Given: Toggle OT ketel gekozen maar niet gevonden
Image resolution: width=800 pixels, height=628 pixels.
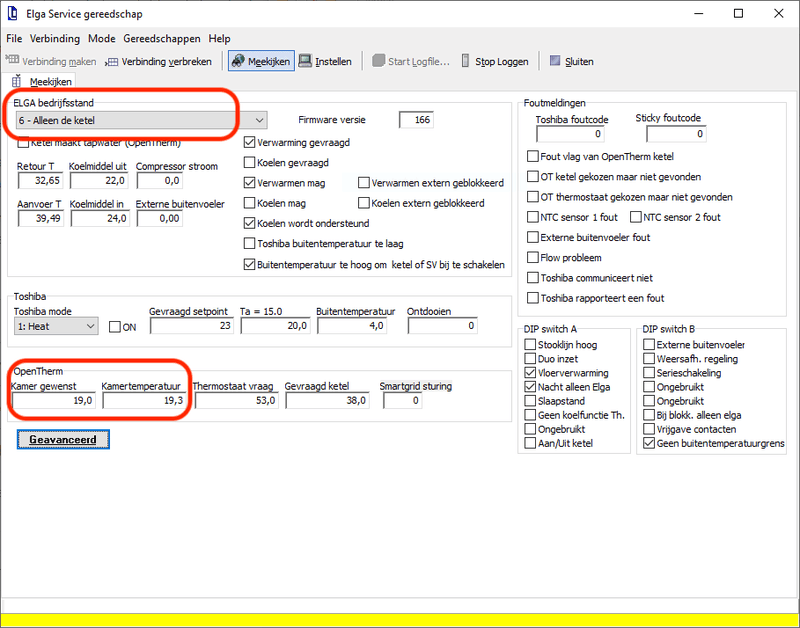Looking at the screenshot, I should point(533,176).
